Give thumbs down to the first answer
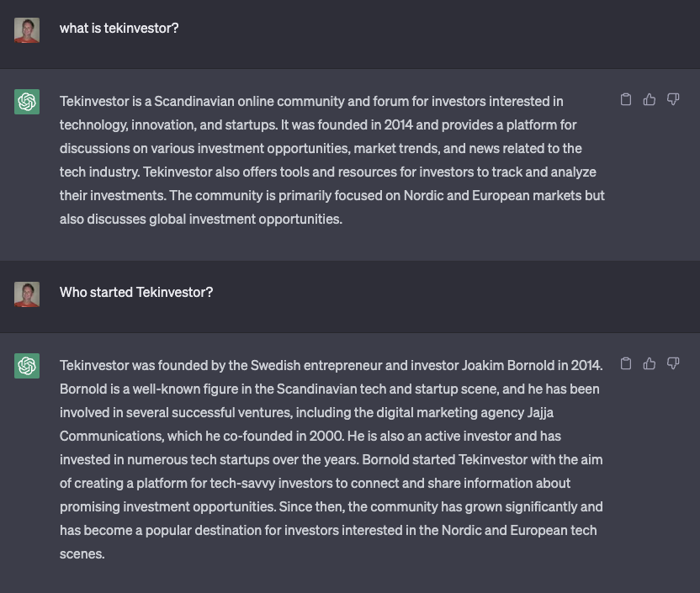 673,99
